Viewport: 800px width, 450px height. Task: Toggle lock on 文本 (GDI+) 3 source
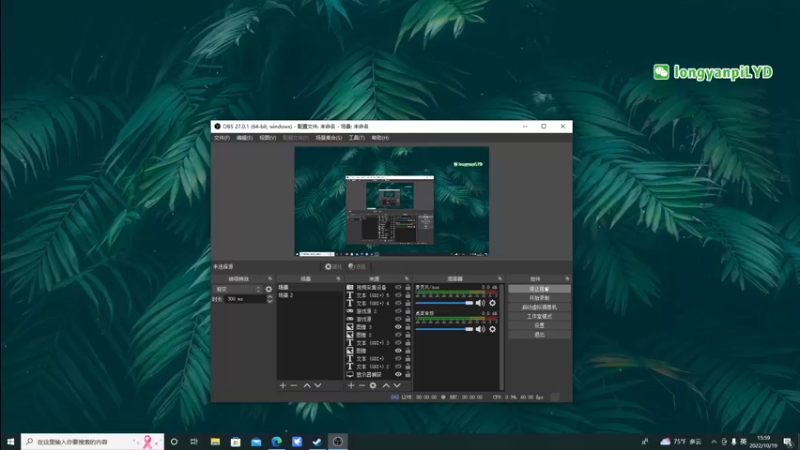[x=408, y=343]
